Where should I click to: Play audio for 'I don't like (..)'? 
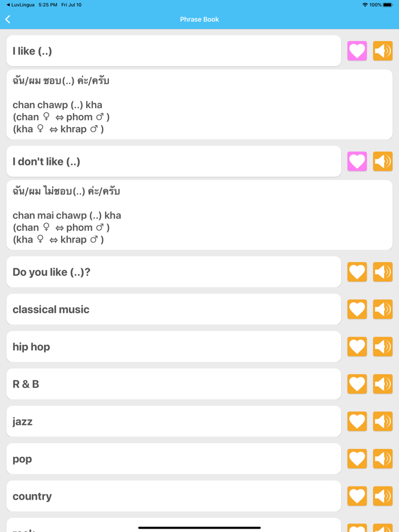382,161
